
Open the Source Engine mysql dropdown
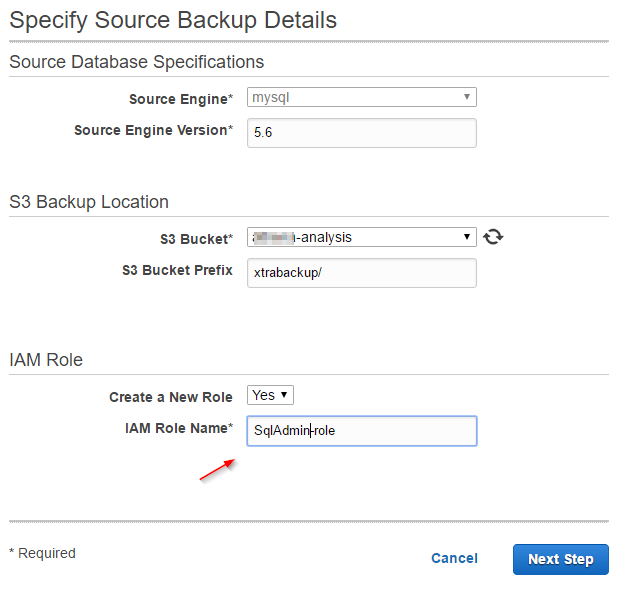coord(361,97)
